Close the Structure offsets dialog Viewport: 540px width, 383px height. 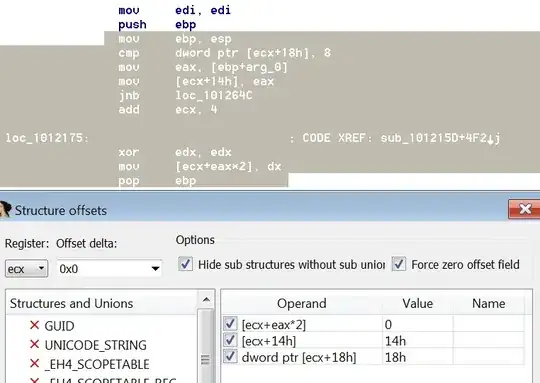coord(524,209)
